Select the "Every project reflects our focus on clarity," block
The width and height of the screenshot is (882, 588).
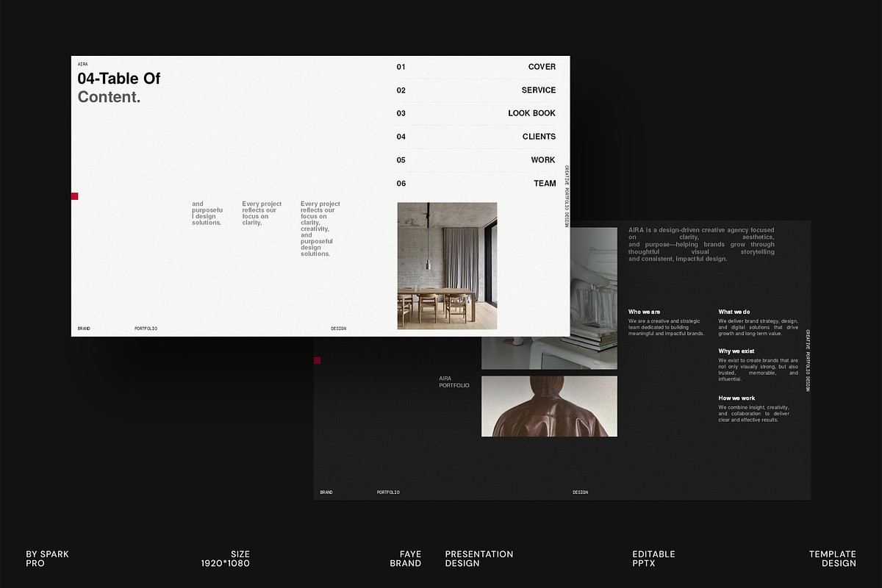click(x=262, y=213)
